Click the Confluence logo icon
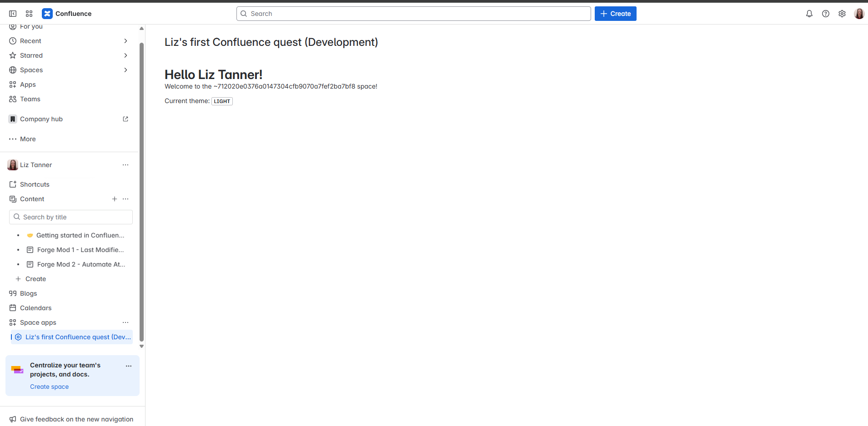The width and height of the screenshot is (868, 426). pos(47,14)
